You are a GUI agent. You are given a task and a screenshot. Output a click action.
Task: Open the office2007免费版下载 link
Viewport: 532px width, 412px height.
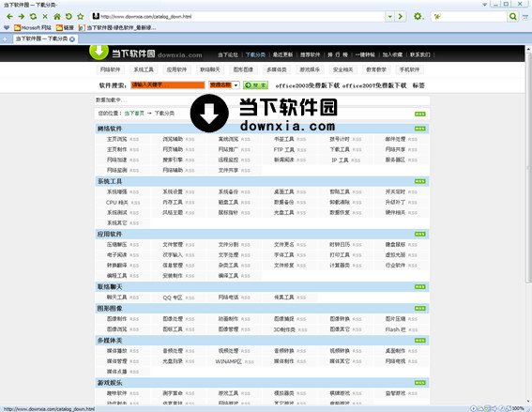coord(374,85)
